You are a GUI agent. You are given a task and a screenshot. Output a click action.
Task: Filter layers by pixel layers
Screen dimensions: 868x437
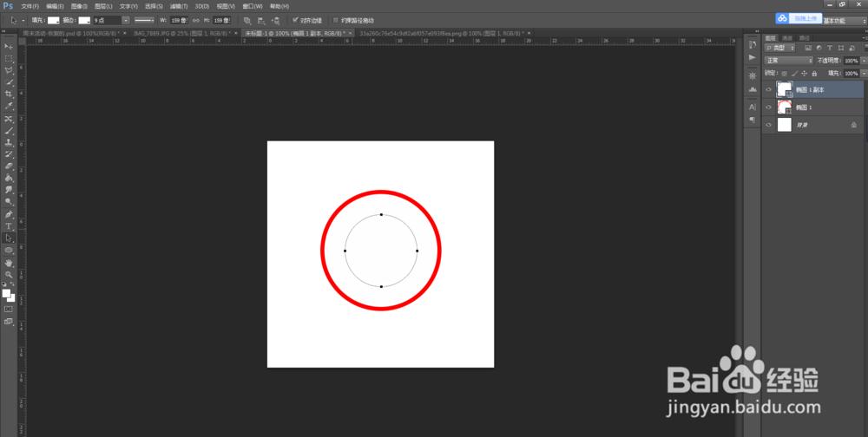point(808,49)
